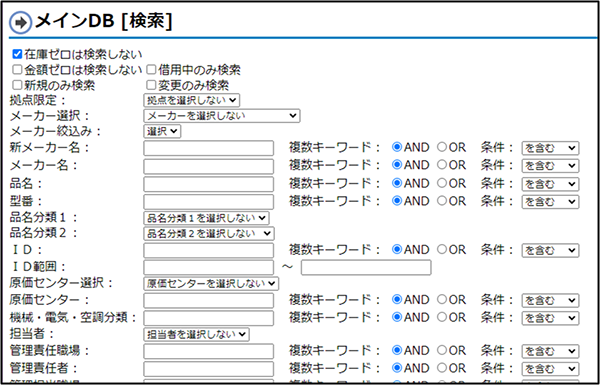Open 条件 dropdown for 管理責任者 row
The height and width of the screenshot is (385, 600).
click(x=550, y=369)
